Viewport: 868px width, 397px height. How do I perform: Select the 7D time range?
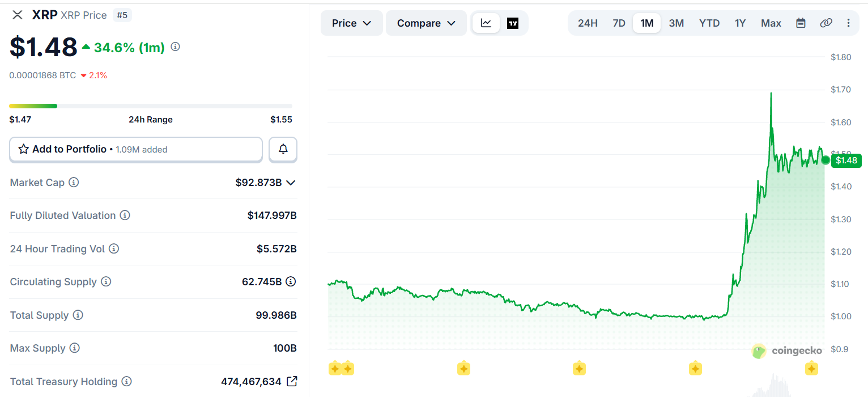point(619,23)
